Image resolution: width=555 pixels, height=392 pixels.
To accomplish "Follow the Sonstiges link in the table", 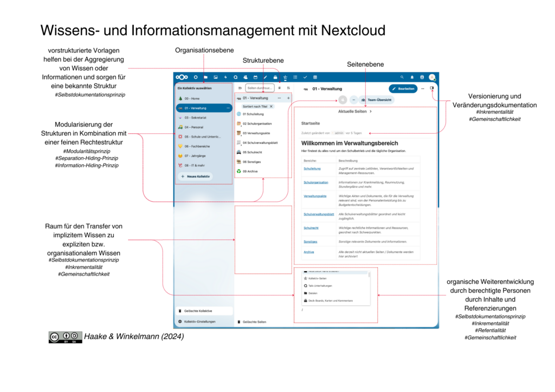I will coord(311,242).
